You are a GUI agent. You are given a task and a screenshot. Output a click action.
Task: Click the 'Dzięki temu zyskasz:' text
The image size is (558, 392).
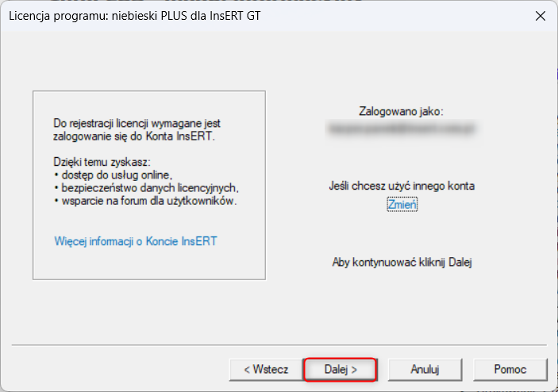coord(102,162)
